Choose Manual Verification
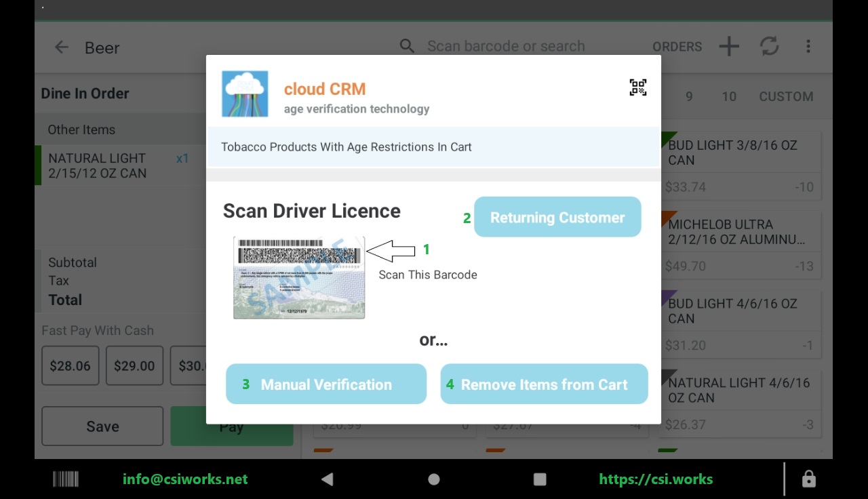Image resolution: width=868 pixels, height=499 pixels. coord(326,384)
